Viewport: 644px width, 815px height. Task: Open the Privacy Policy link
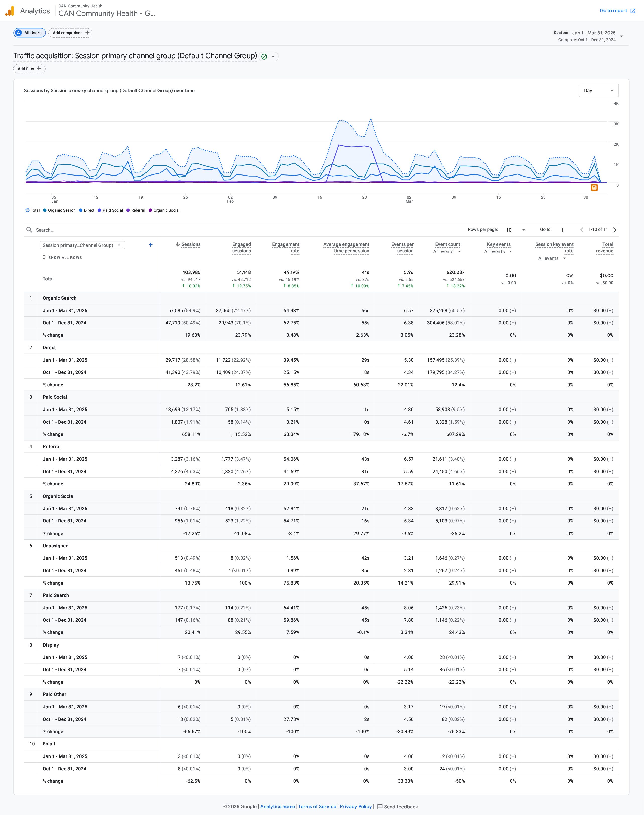[x=355, y=806]
